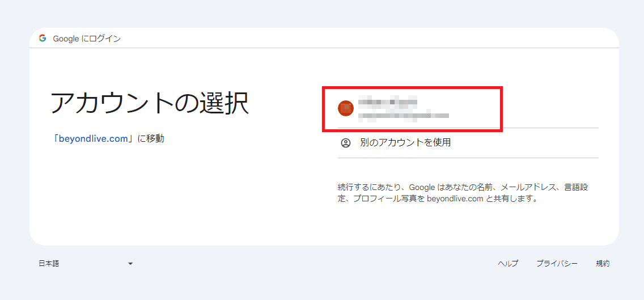Click the language dropdown arrow
This screenshot has height=300, width=644.
pos(130,264)
